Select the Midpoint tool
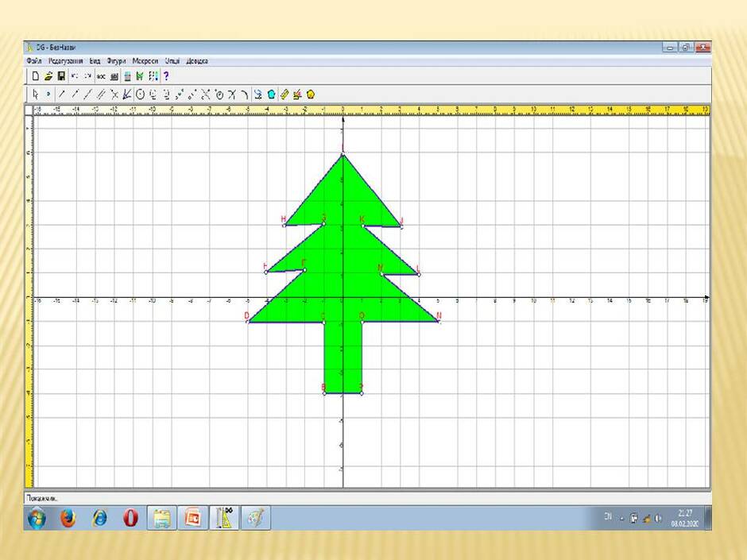The height and width of the screenshot is (560, 747). click(179, 95)
